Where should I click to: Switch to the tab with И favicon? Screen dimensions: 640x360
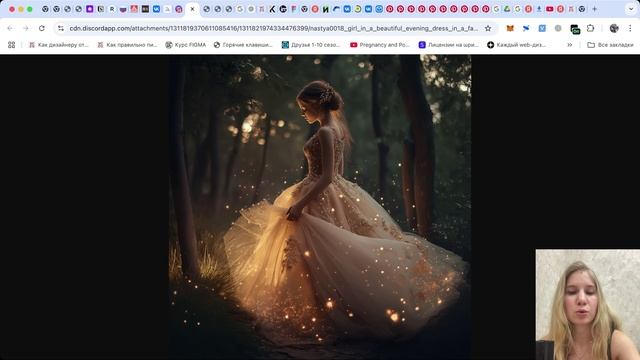325,9
